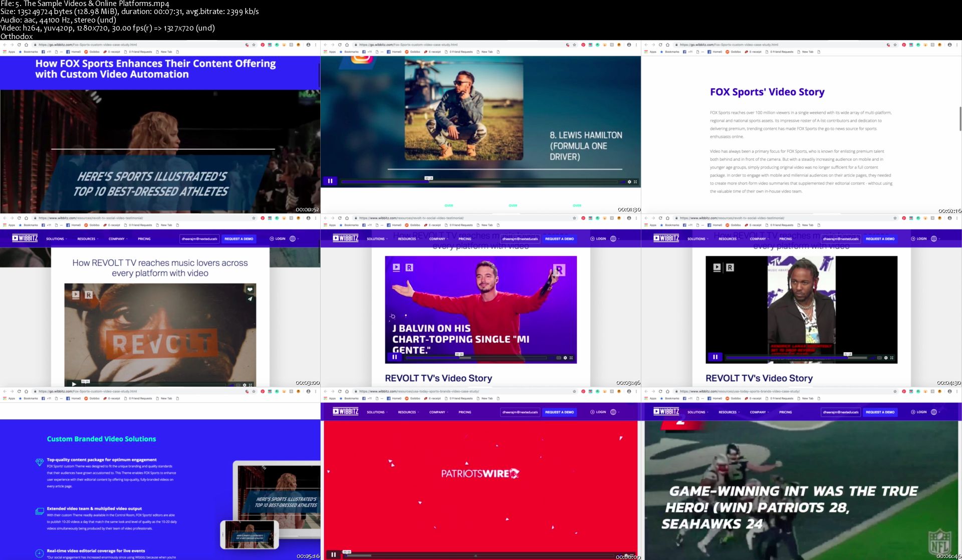962x560 pixels.
Task: Play the REVOLT video in the 00:03:00 frame
Action: (74, 384)
